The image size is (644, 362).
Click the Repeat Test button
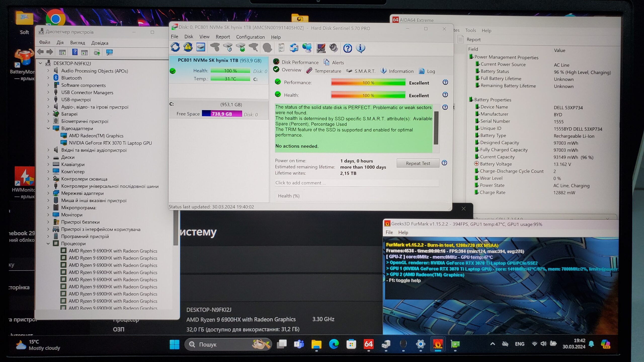[418, 163]
